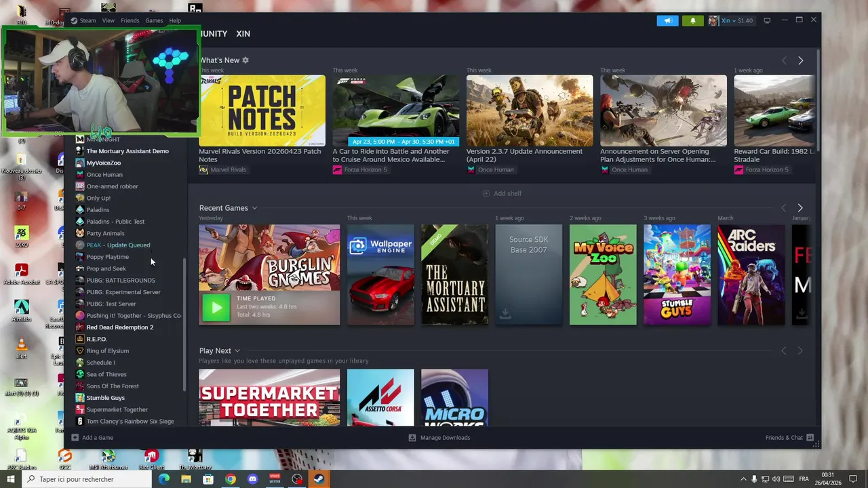Open the Steam announcements megaphone button
This screenshot has width=868, height=488.
tap(667, 20)
